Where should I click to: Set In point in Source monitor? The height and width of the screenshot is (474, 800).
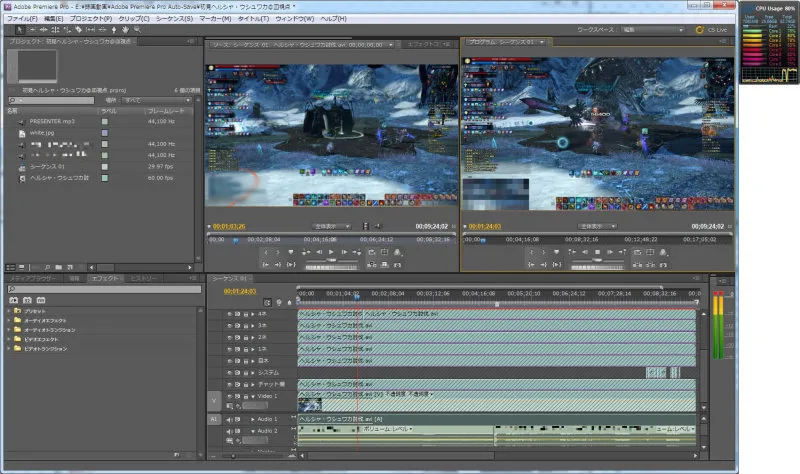click(265, 252)
